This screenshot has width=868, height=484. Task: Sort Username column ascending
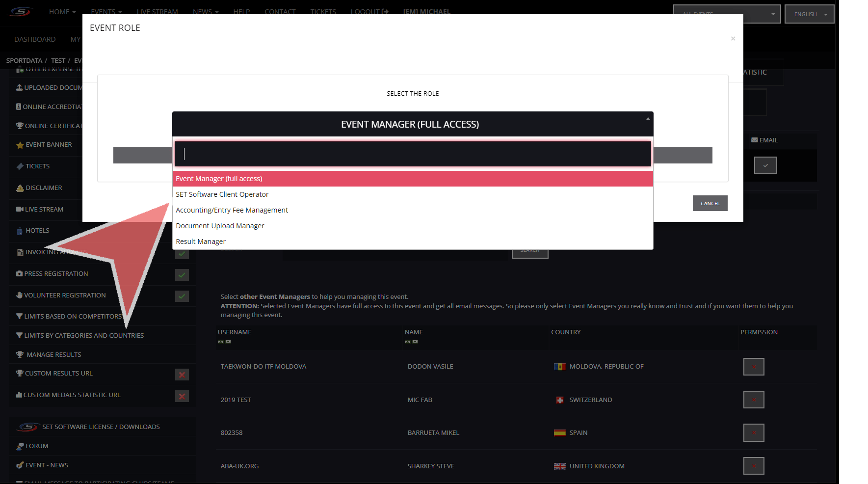[221, 342]
